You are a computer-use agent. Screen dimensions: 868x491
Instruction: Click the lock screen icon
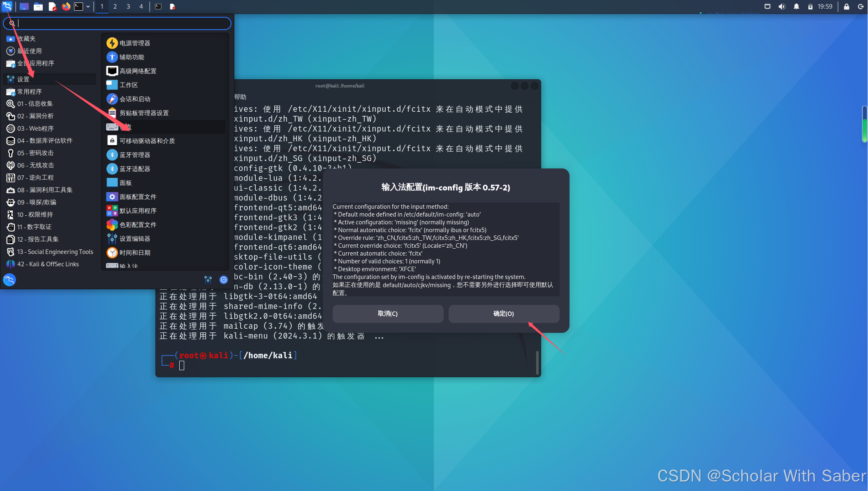846,7
